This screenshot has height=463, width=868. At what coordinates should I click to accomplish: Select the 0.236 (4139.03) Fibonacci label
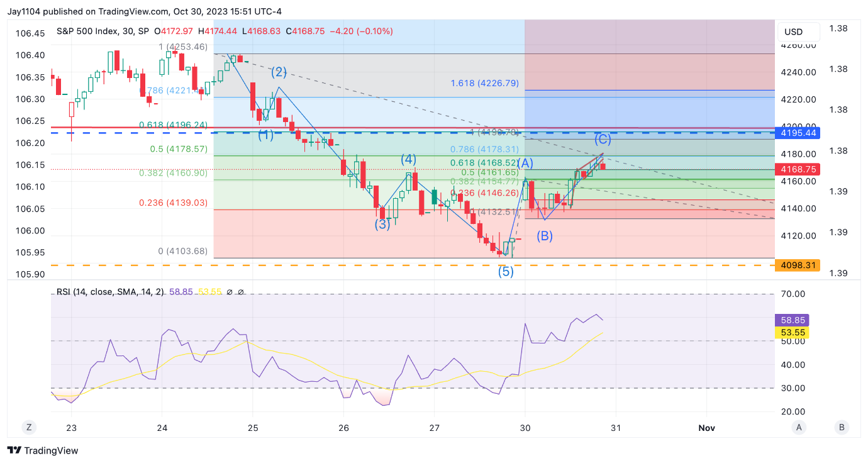173,203
